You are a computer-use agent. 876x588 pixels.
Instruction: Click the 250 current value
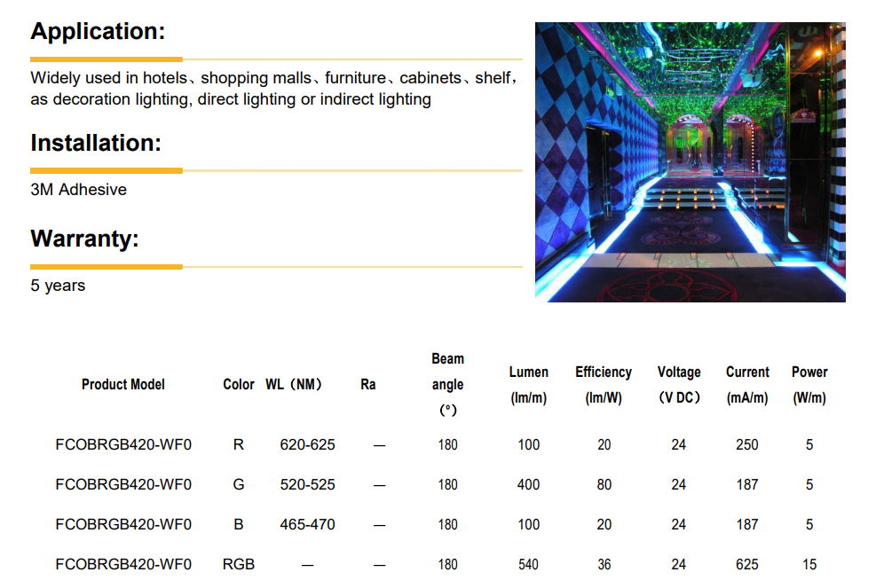[x=747, y=444]
